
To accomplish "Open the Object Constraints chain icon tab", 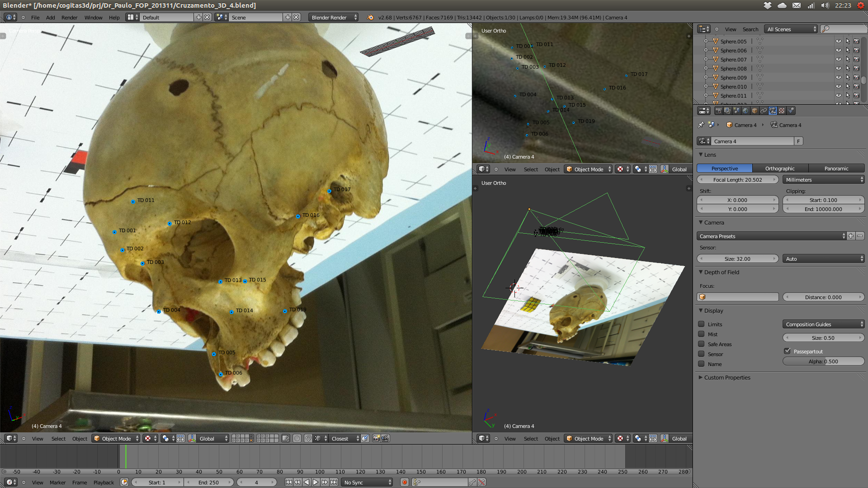I will pos(764,111).
